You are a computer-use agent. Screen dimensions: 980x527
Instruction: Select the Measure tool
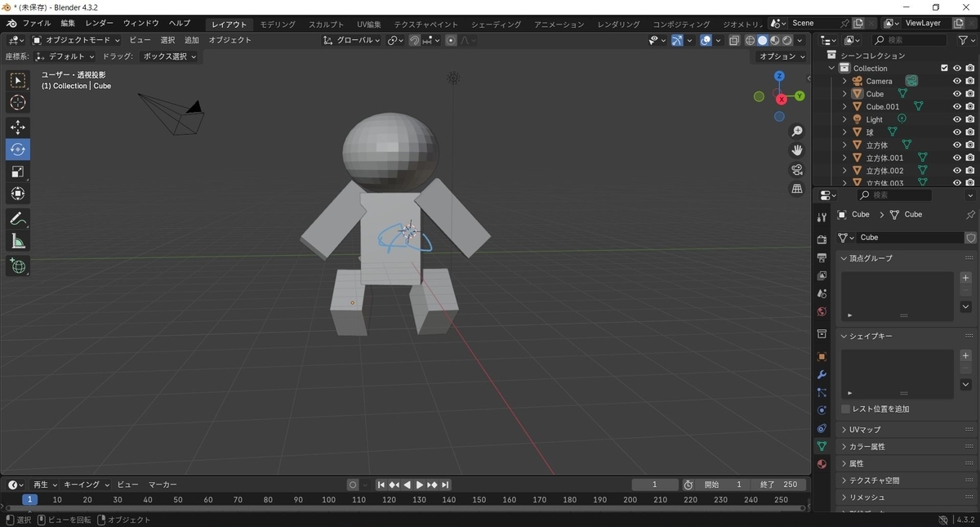point(18,240)
